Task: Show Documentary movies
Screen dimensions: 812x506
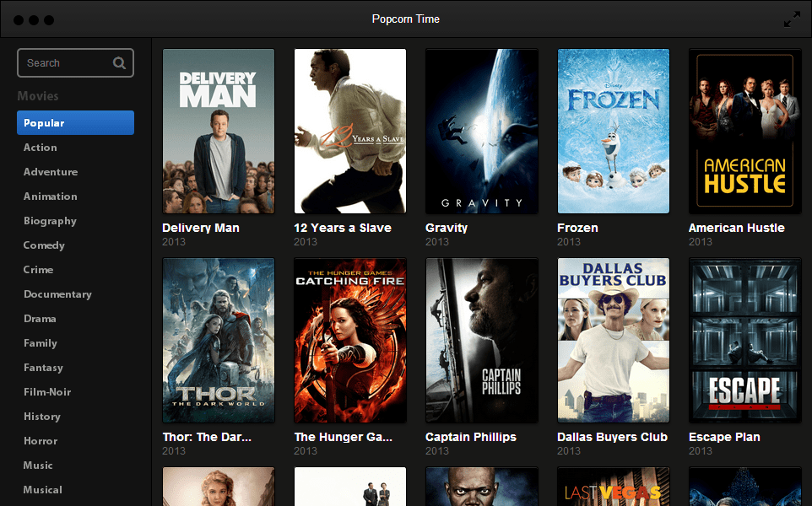Action: 57,294
